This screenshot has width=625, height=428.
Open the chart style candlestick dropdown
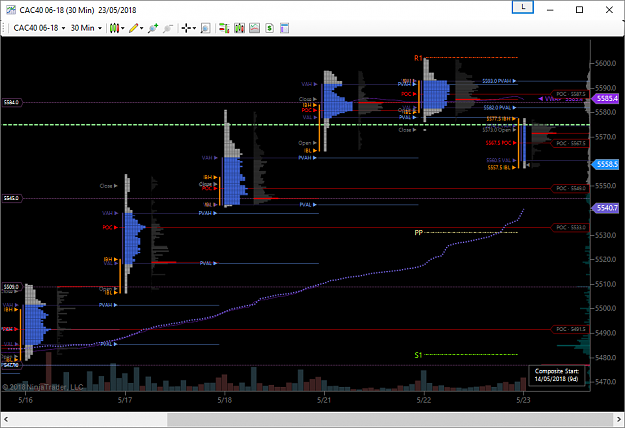[117, 28]
